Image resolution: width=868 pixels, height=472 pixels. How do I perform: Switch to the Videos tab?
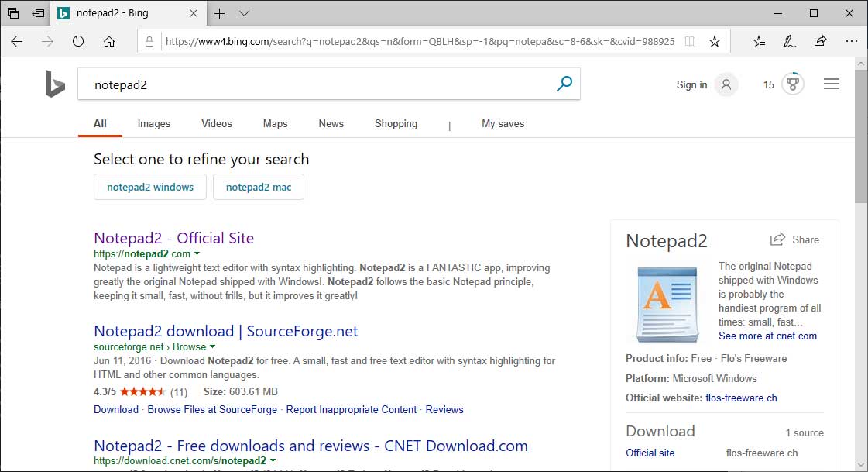pos(217,123)
